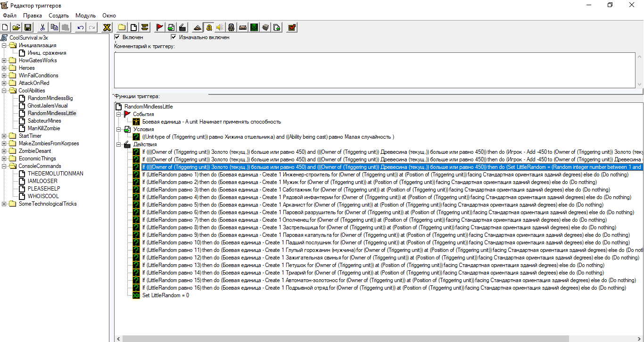
Task: Select the 'Начинает применять способность' event row
Action: (212, 122)
